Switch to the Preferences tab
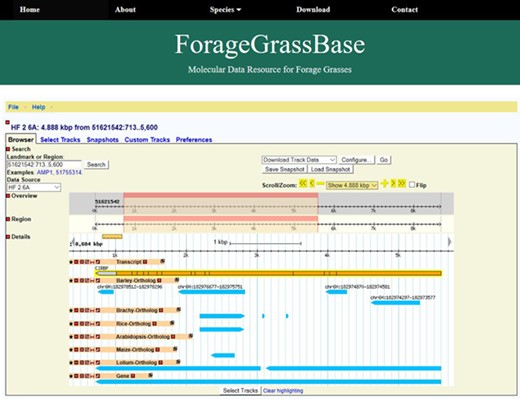 (194, 140)
